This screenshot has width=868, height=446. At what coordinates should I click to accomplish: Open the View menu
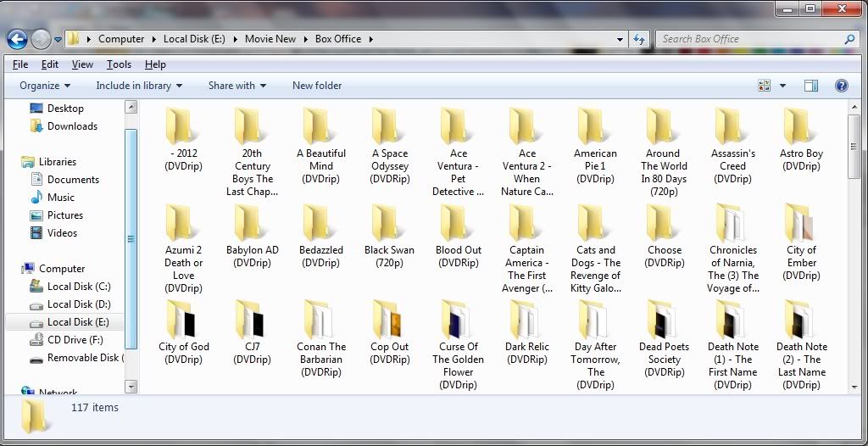pos(82,64)
